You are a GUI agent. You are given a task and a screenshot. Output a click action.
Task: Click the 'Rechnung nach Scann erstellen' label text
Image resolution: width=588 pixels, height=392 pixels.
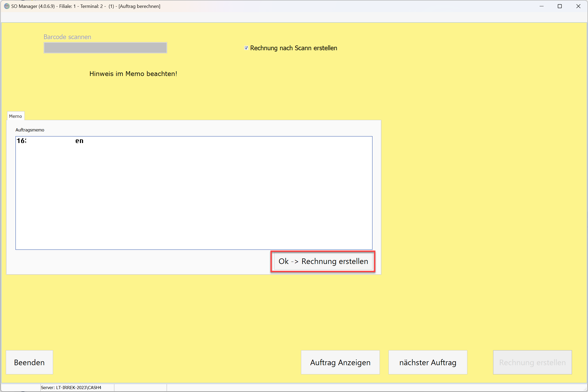tap(293, 48)
